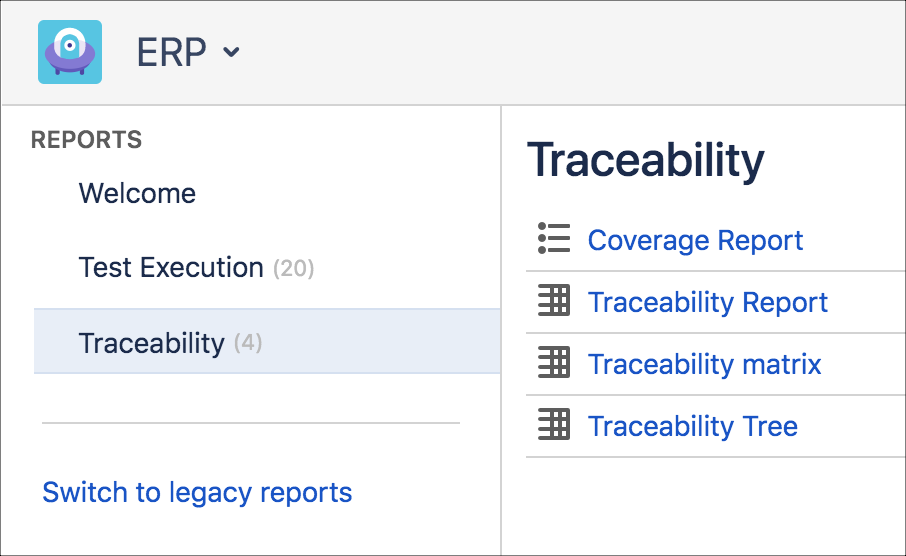Open the Welcome reports page
The image size is (906, 556).
[137, 193]
